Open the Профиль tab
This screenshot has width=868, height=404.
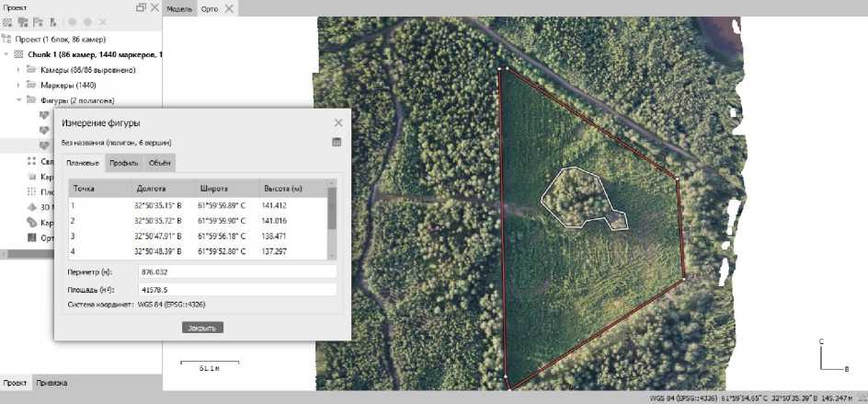124,163
